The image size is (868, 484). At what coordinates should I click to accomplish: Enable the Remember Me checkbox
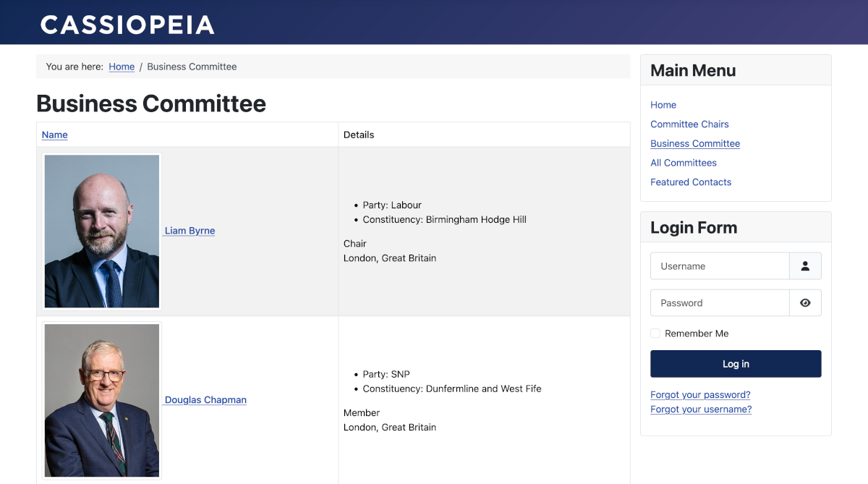[655, 333]
